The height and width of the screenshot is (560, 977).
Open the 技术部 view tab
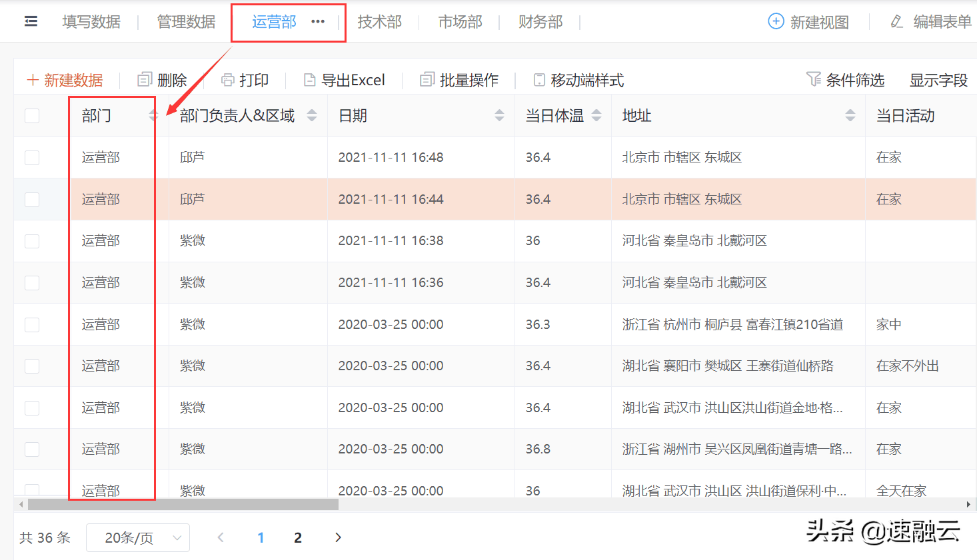(x=380, y=22)
